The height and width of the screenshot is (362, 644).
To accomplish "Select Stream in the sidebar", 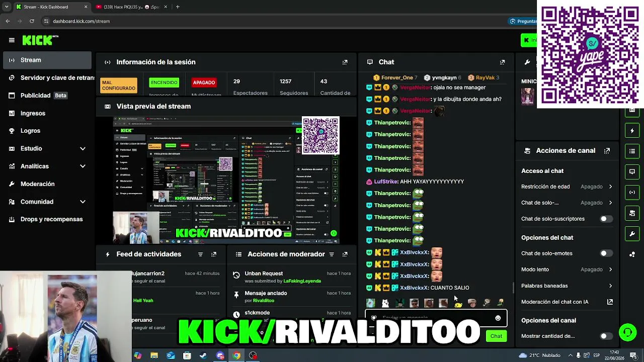I will click(x=47, y=60).
